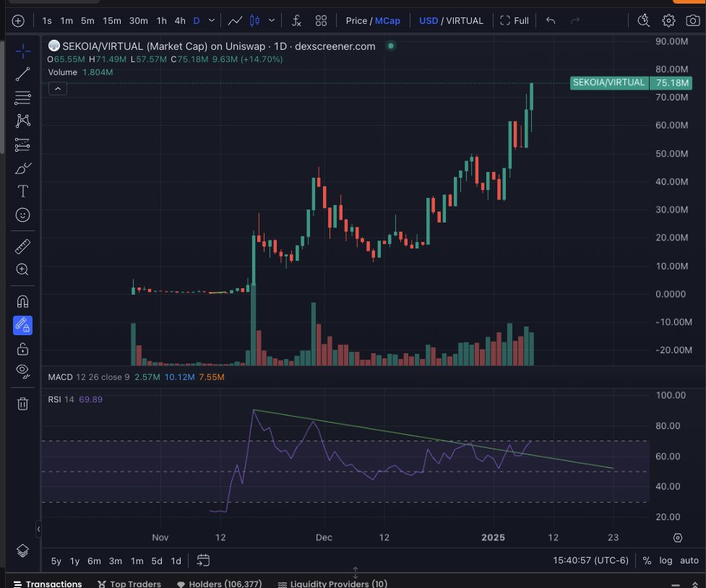706x588 pixels.
Task: Expand the chart style dropdown arrow
Action: 272,21
